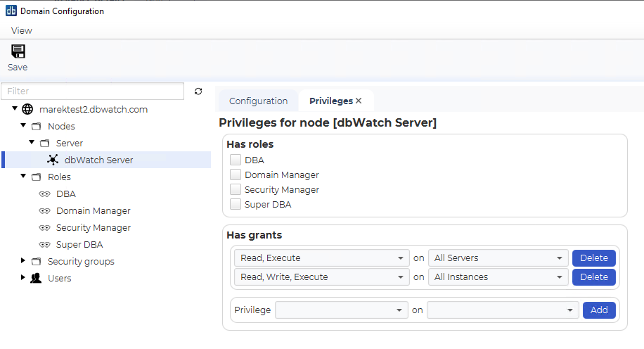Select the dbWatch Server node icon

53,160
